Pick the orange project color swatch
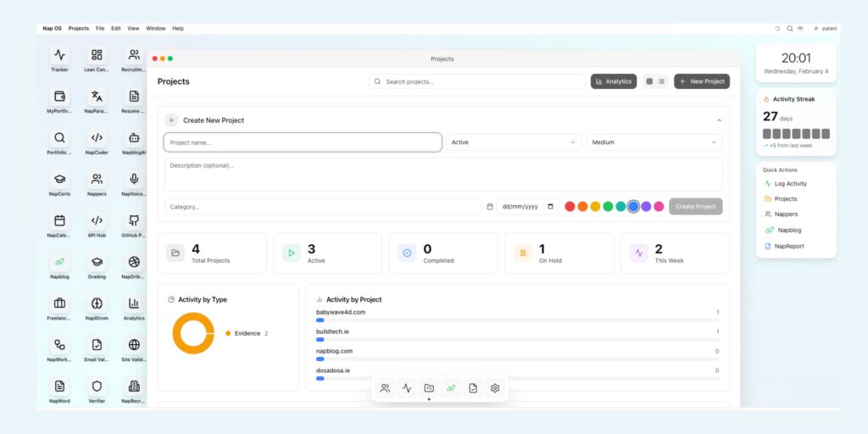The height and width of the screenshot is (434, 868). tap(582, 207)
